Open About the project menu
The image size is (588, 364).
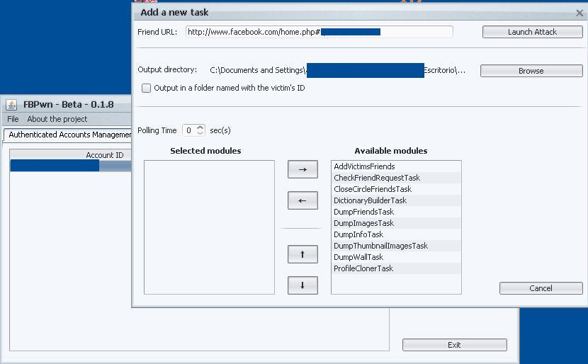pyautogui.click(x=57, y=119)
